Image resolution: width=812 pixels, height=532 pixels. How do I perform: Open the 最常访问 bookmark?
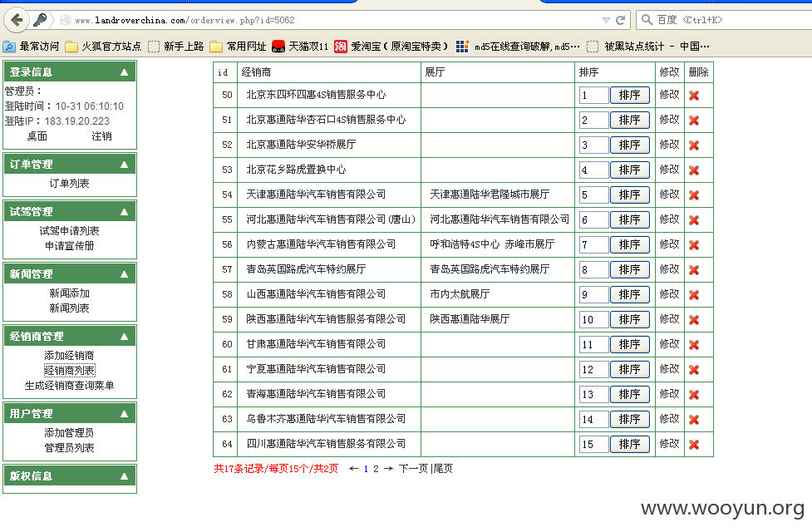click(x=31, y=47)
